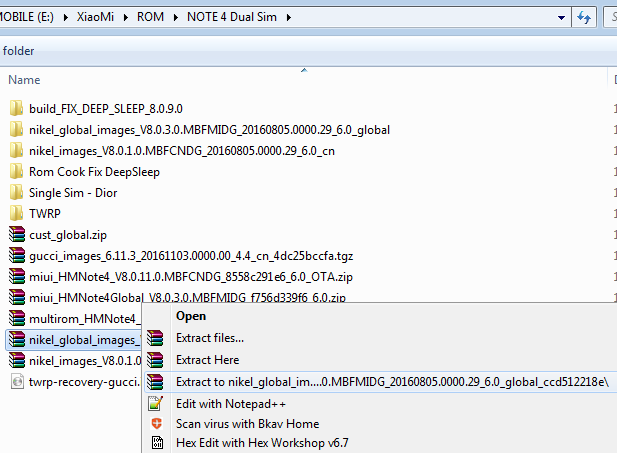Expand arrow after NOTE 4 Dual Sim breadcrumb
This screenshot has width=617, height=453.
289,17
